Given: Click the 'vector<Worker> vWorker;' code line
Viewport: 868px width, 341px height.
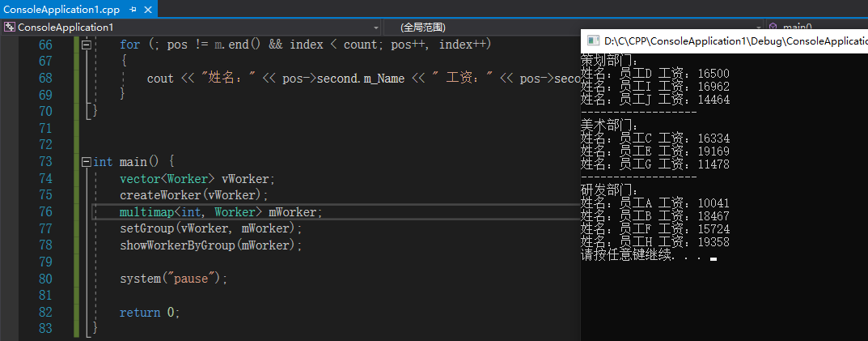Looking at the screenshot, I should click(x=197, y=178).
